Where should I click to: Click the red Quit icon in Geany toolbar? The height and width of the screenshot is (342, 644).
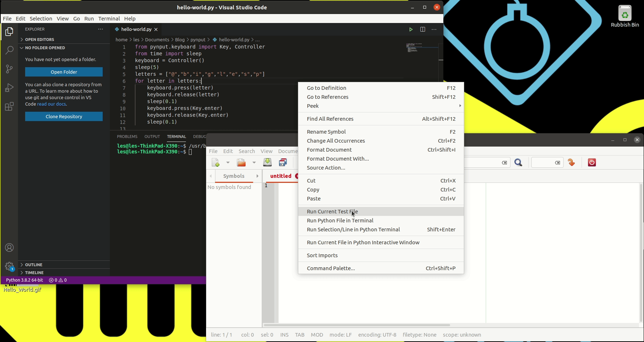tap(592, 162)
